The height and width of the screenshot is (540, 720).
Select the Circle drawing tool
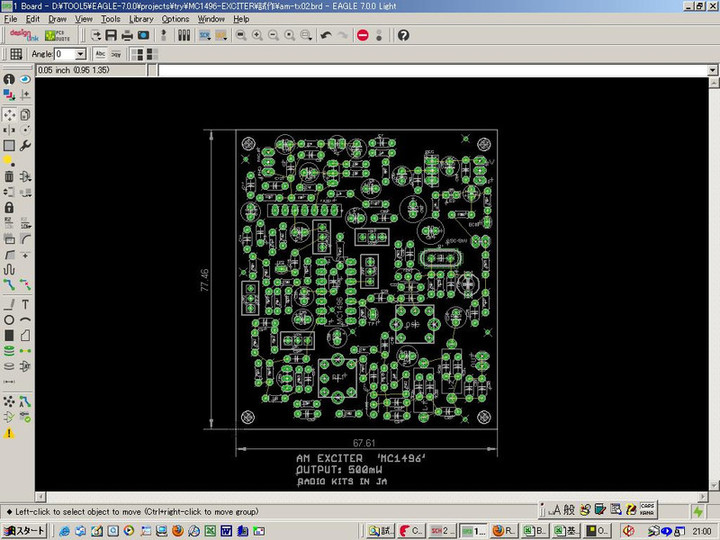(9, 319)
